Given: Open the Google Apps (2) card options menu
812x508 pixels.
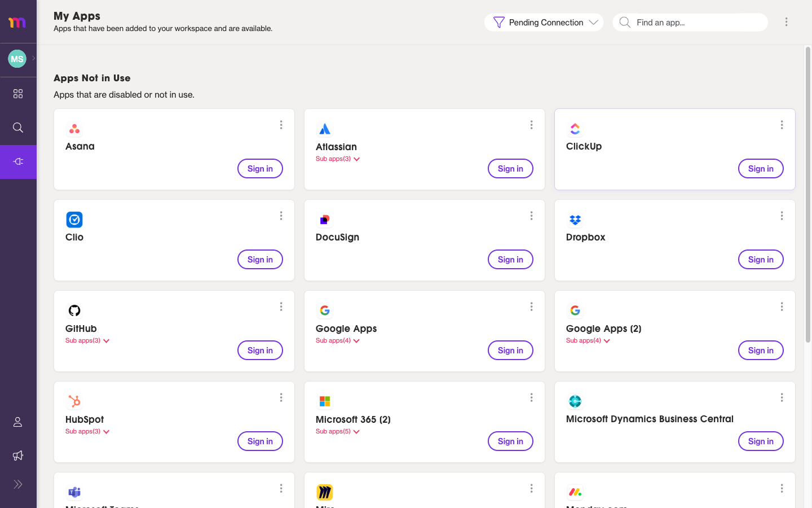Looking at the screenshot, I should [x=782, y=306].
